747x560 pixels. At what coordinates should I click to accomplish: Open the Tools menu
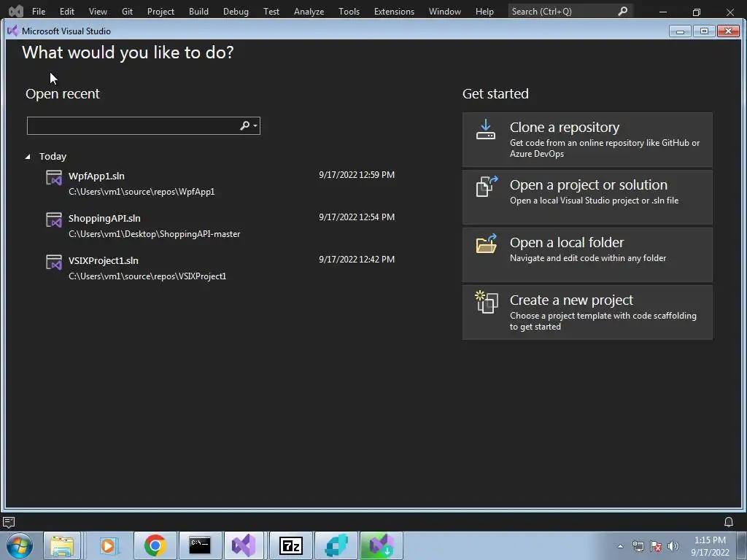[x=349, y=11]
